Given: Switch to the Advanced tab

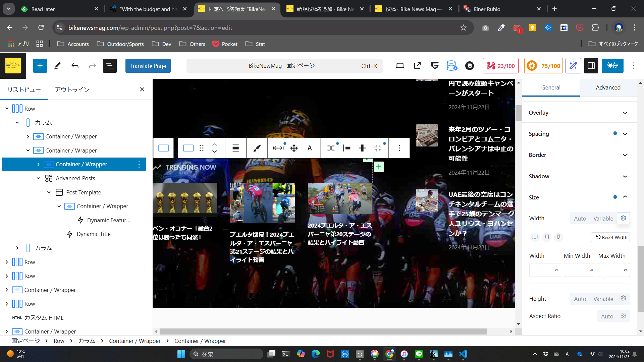Looking at the screenshot, I should (608, 87).
